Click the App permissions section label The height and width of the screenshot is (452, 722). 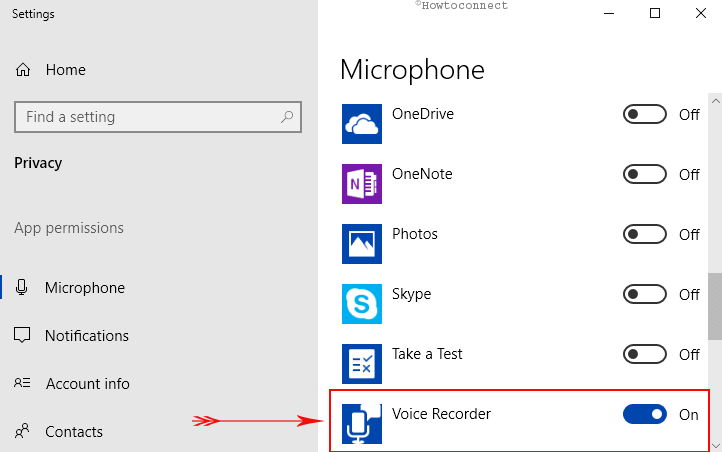[69, 228]
